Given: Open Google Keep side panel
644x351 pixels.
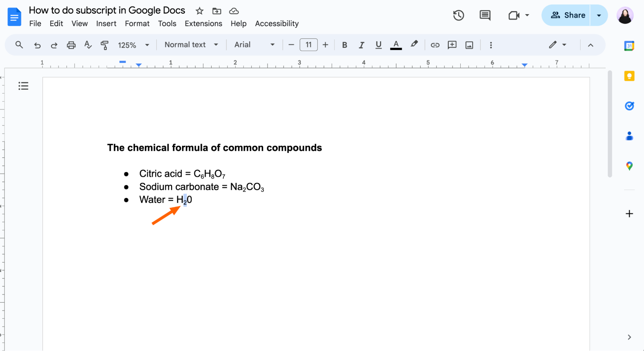Looking at the screenshot, I should pos(629,76).
